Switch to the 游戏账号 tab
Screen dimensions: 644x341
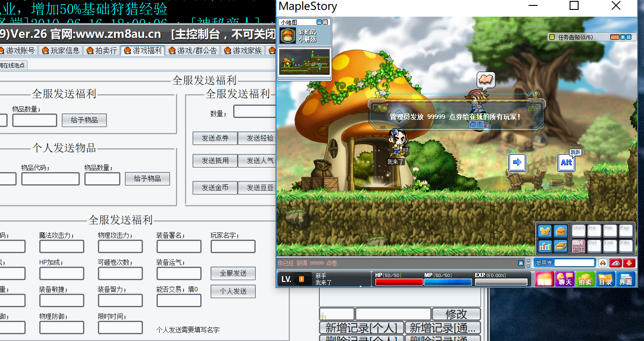pos(17,50)
